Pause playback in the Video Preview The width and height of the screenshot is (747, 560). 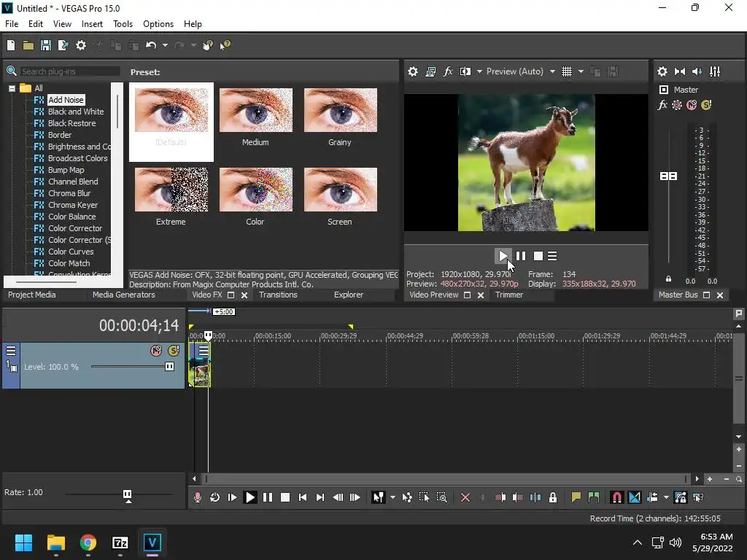[521, 256]
